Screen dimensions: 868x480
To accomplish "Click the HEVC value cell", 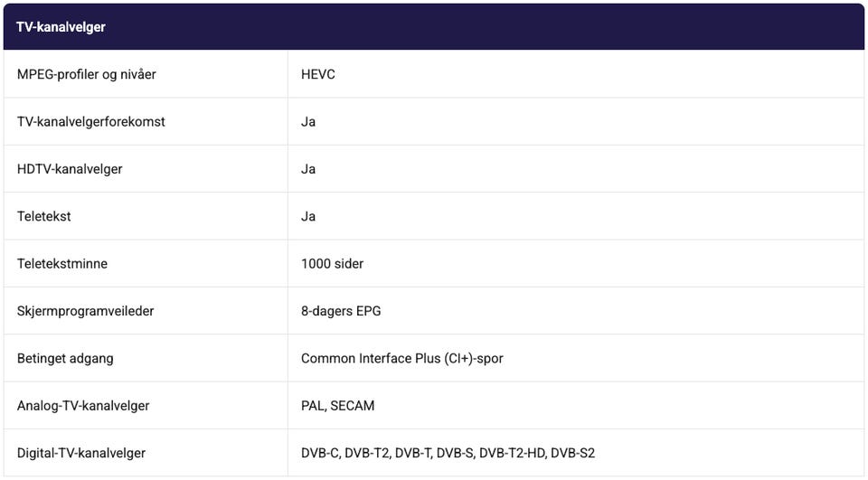I will click(x=318, y=75).
